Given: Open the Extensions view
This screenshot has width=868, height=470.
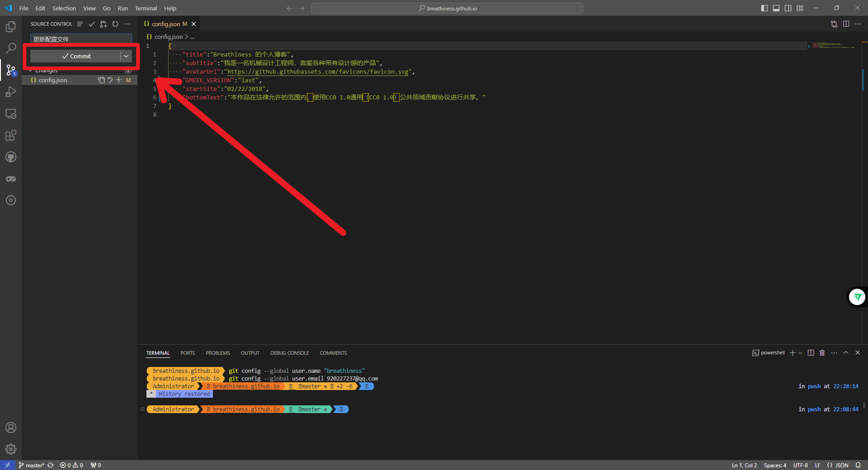Looking at the screenshot, I should click(10, 135).
